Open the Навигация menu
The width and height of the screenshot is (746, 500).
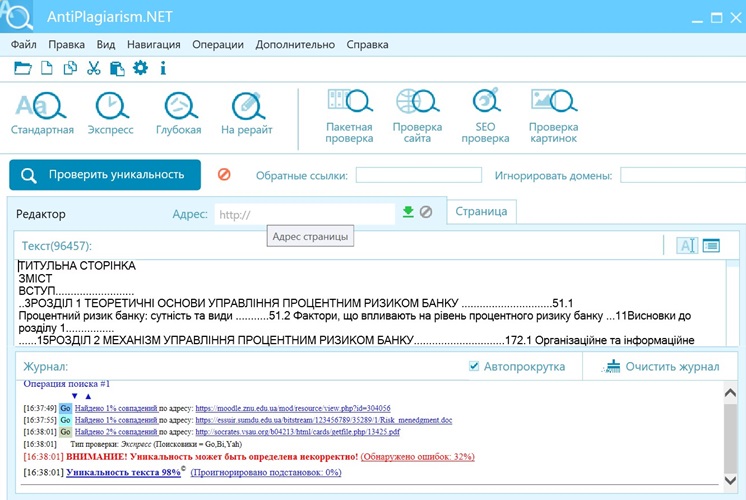pyautogui.click(x=154, y=44)
